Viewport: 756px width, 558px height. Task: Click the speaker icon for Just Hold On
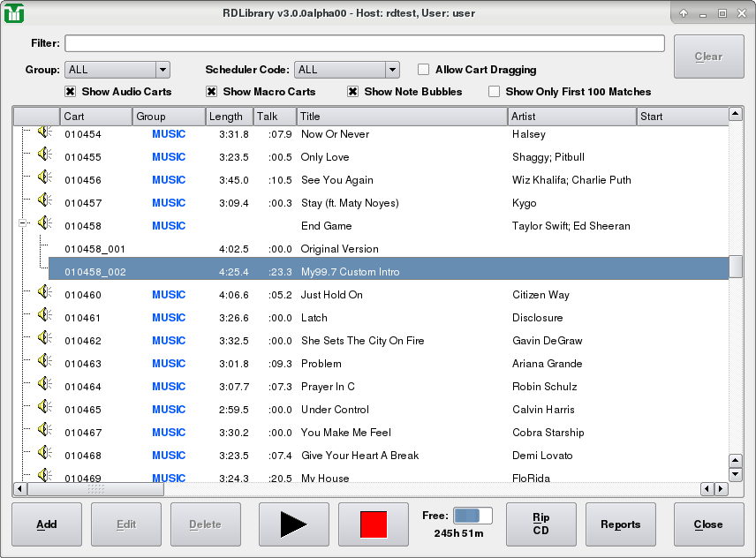44,293
